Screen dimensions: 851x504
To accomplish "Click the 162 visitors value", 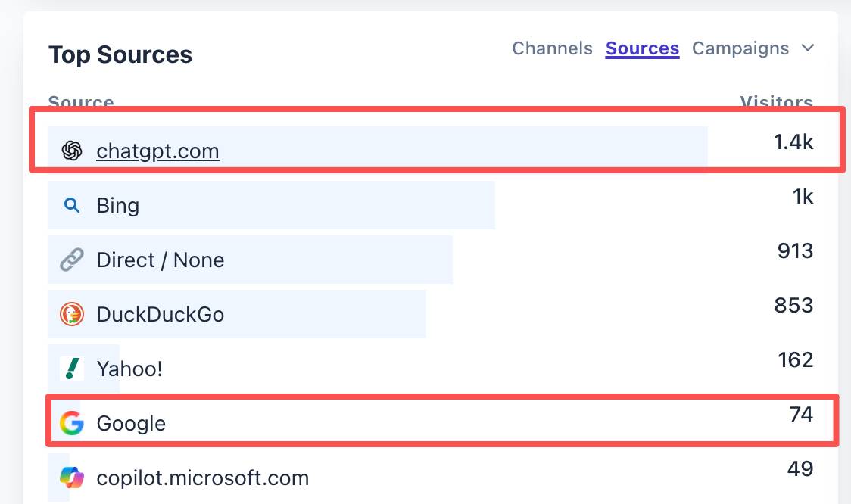I will (795, 359).
